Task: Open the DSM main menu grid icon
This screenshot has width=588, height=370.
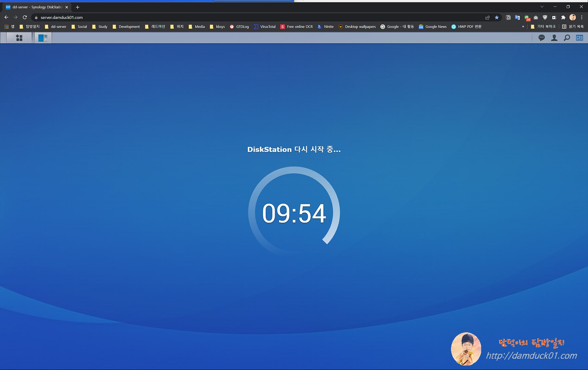Action: (19, 38)
